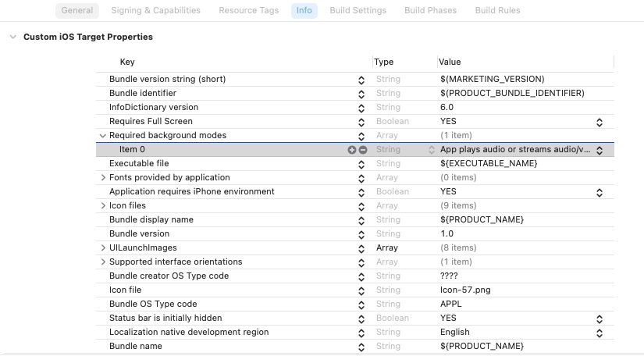Expand Fonts provided by application row
Image resolution: width=644 pixels, height=356 pixels.
(x=102, y=178)
